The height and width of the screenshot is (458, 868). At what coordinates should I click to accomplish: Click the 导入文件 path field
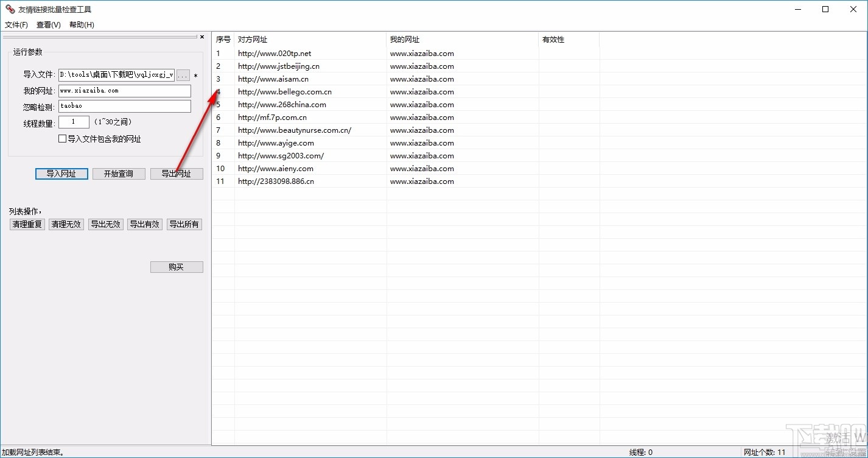tap(116, 76)
